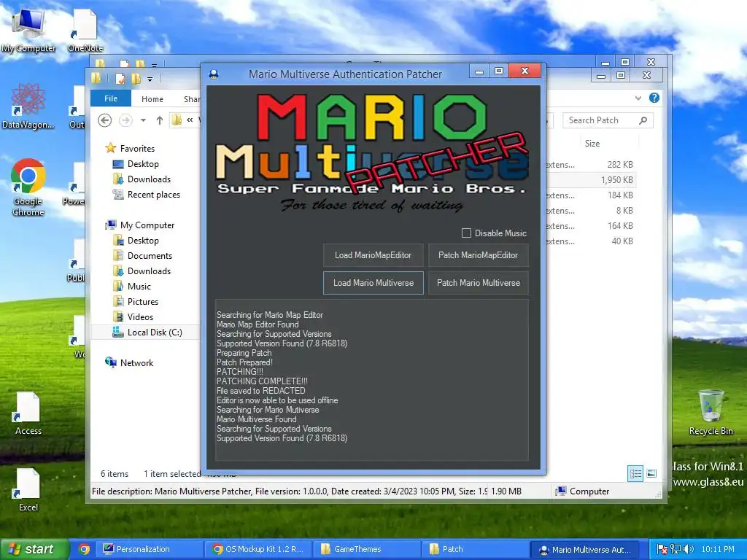Open the Recycle Bin icon
Viewport: 747px width, 560px height.
click(x=711, y=413)
